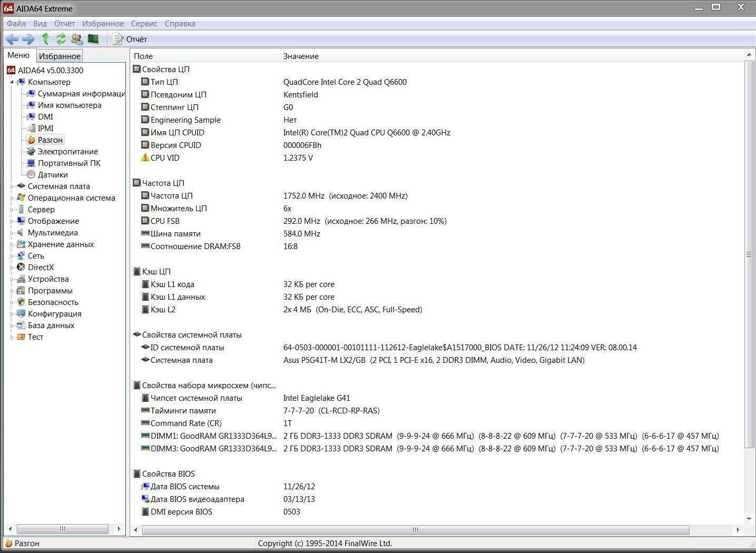The height and width of the screenshot is (553, 756).
Task: Click the Поле column header
Action: click(x=205, y=56)
